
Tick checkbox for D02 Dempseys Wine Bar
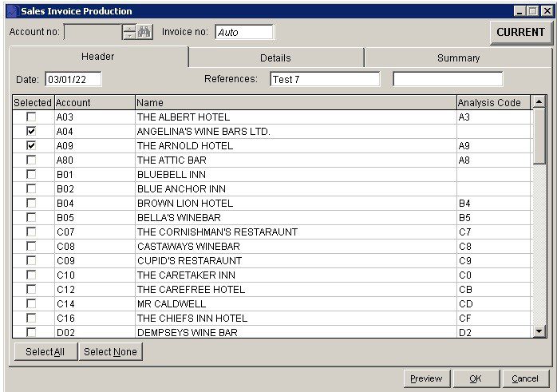pyautogui.click(x=31, y=332)
